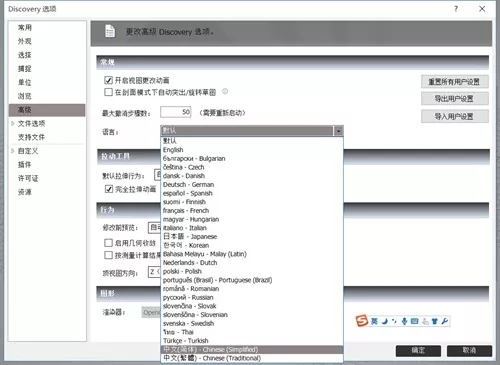
Task: Pick français - French from list
Action: (x=252, y=210)
